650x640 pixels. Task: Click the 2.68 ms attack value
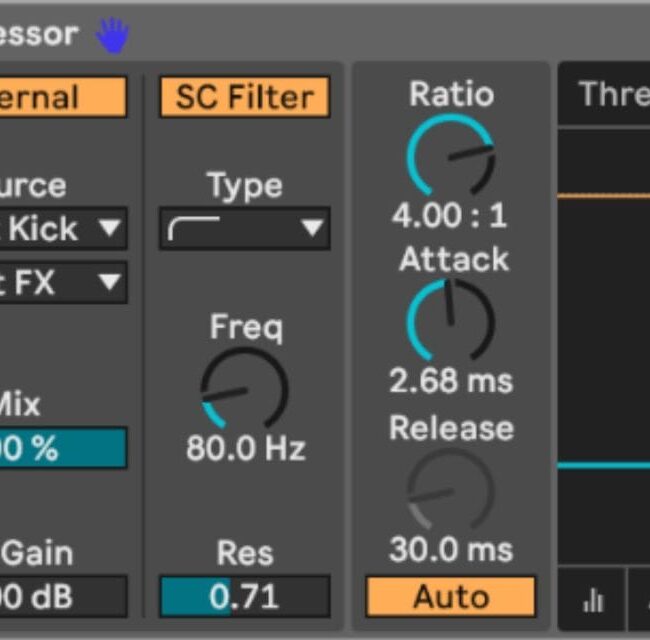[450, 381]
